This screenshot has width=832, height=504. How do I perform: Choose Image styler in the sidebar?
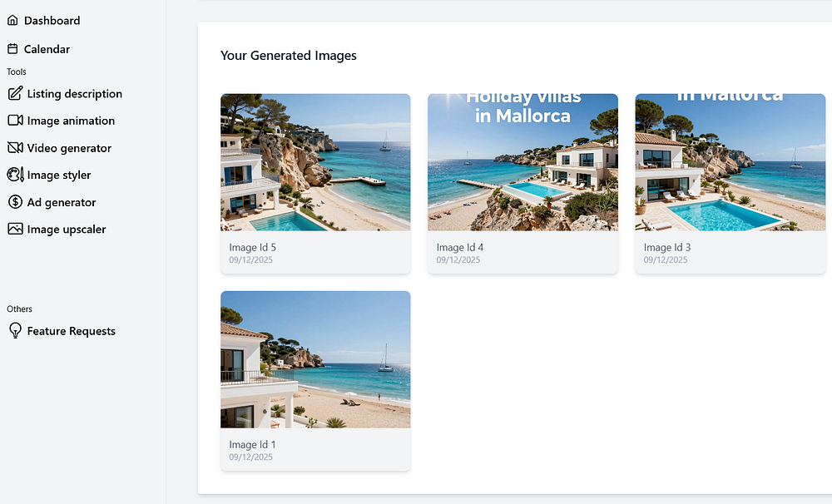click(x=59, y=175)
